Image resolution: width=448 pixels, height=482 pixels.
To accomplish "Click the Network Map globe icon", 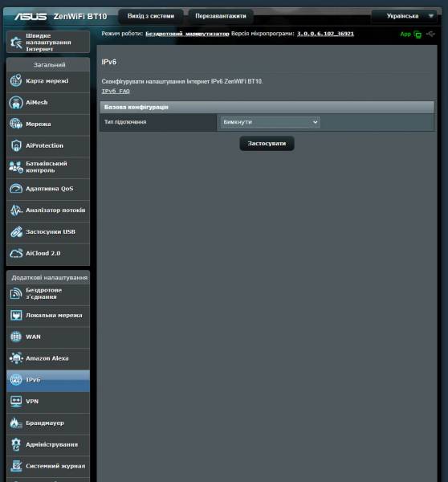I will [16, 81].
